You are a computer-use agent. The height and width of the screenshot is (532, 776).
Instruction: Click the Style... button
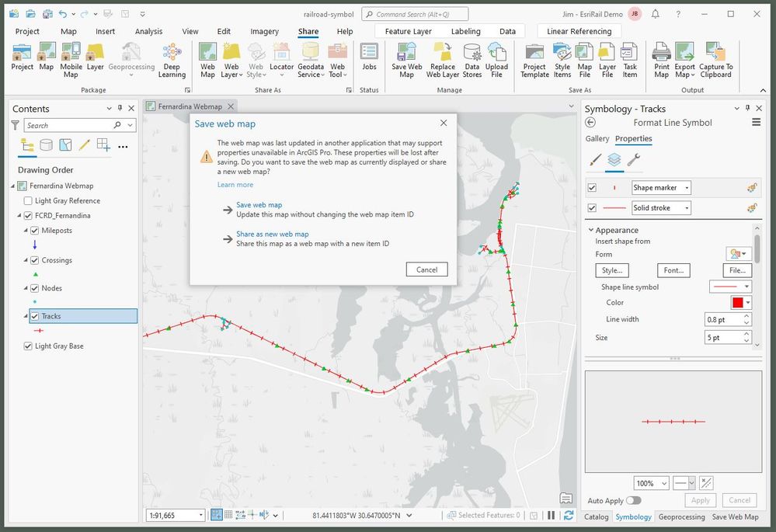coord(611,270)
